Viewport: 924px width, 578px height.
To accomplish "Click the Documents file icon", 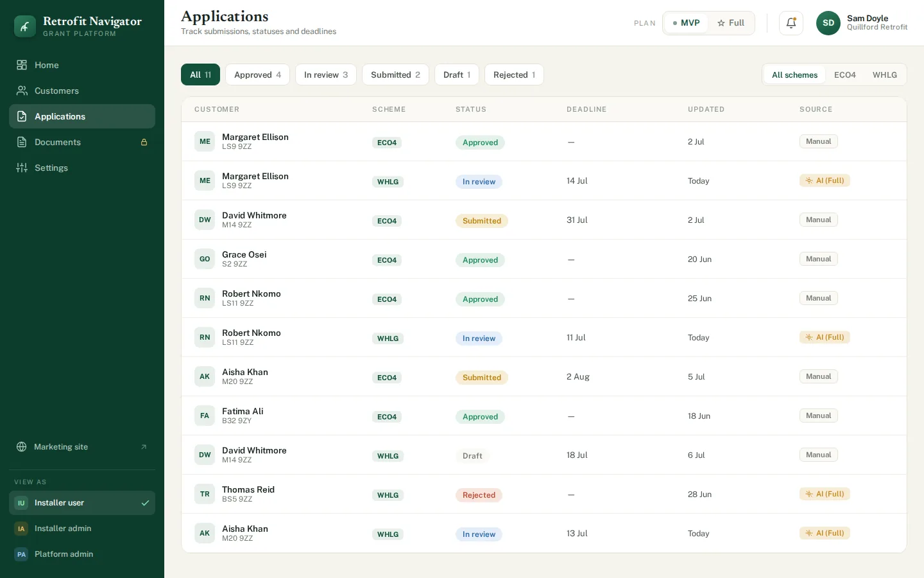I will (22, 142).
